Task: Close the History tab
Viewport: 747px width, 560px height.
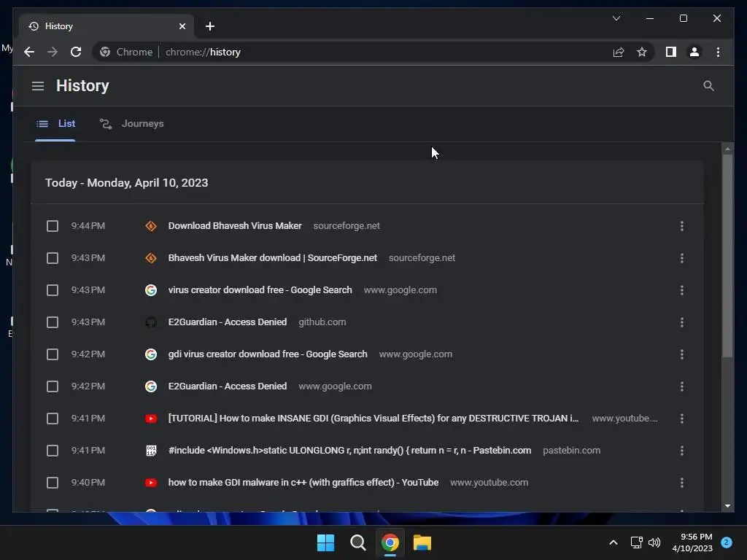Action: 182,26
